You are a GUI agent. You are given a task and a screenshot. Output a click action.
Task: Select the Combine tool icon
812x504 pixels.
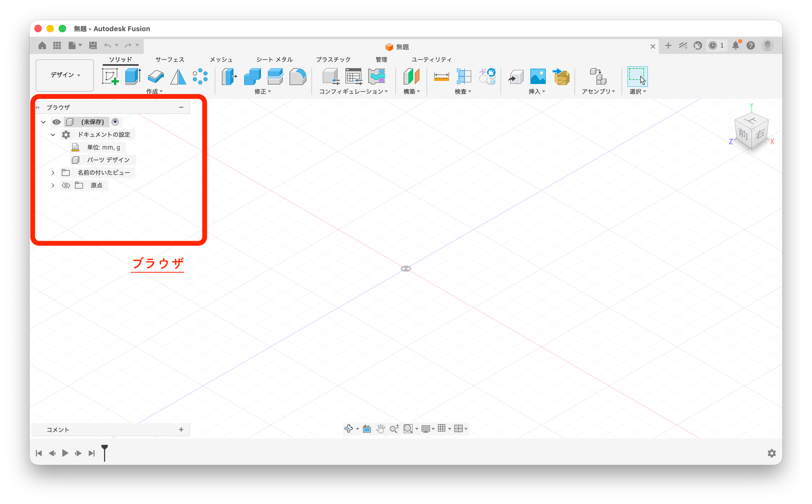click(x=252, y=77)
